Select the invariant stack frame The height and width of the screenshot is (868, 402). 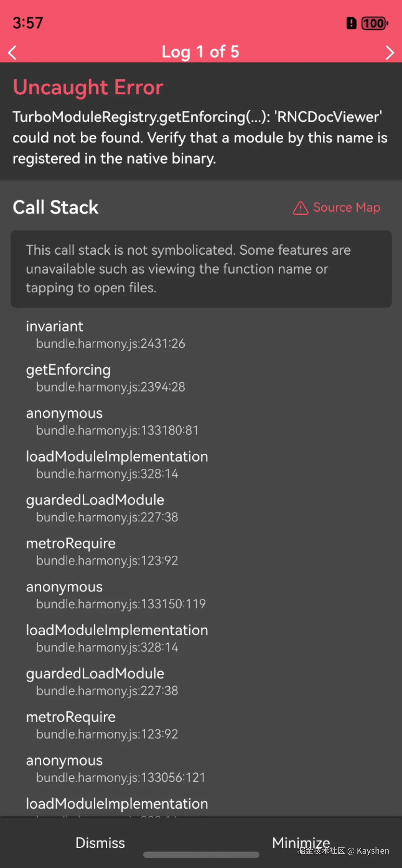pos(55,326)
